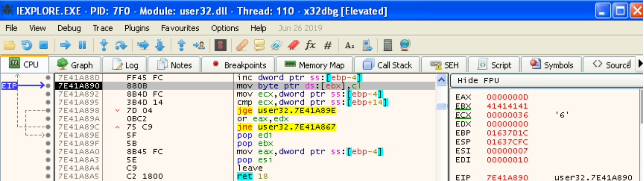The width and height of the screenshot is (644, 181).
Task: Switch to the Script tab
Action: [x=494, y=65]
